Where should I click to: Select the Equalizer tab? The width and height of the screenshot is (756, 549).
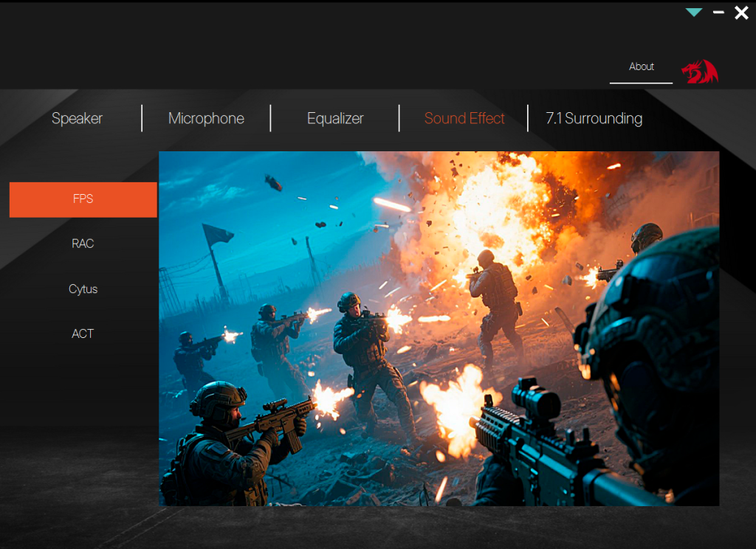point(334,118)
